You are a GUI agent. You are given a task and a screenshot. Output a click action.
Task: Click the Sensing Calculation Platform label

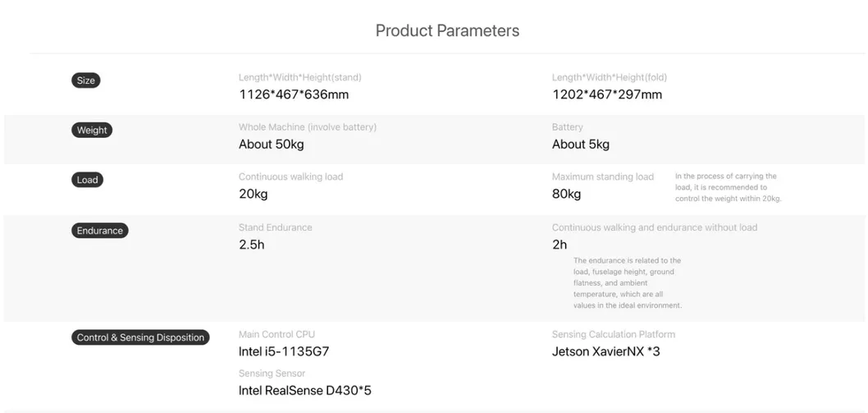click(614, 334)
